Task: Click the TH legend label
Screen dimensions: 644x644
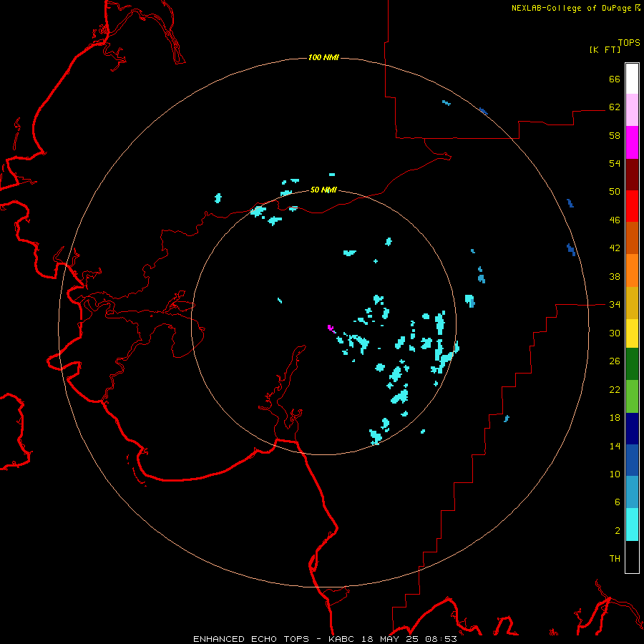Action: (615, 559)
